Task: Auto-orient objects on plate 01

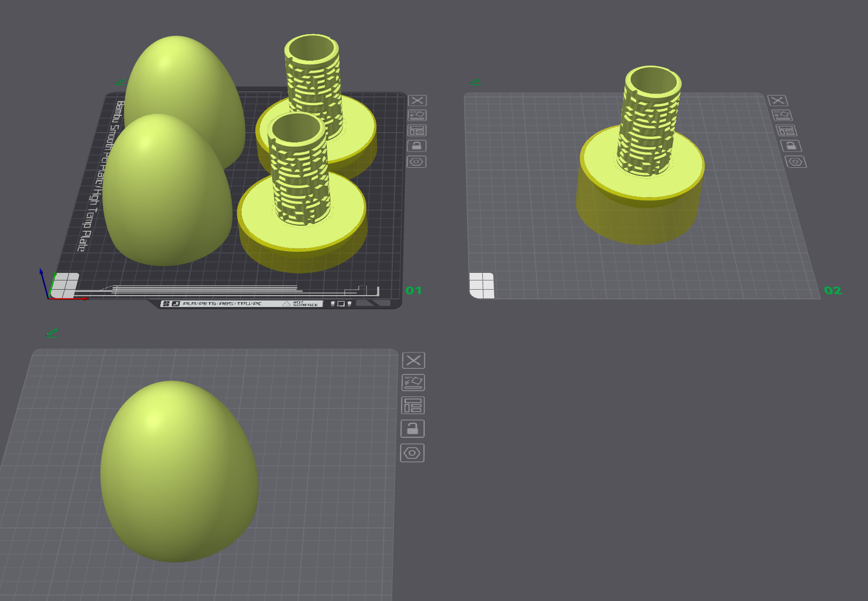Action: [417, 115]
